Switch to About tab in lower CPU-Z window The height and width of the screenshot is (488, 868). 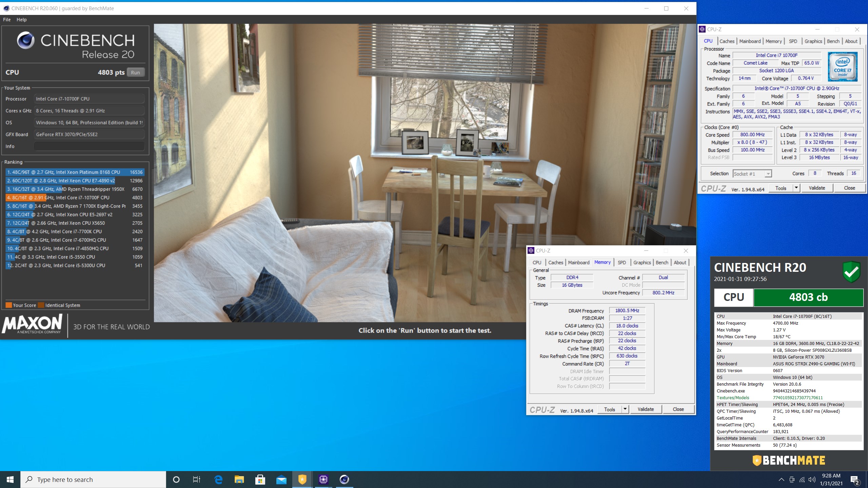tap(680, 263)
